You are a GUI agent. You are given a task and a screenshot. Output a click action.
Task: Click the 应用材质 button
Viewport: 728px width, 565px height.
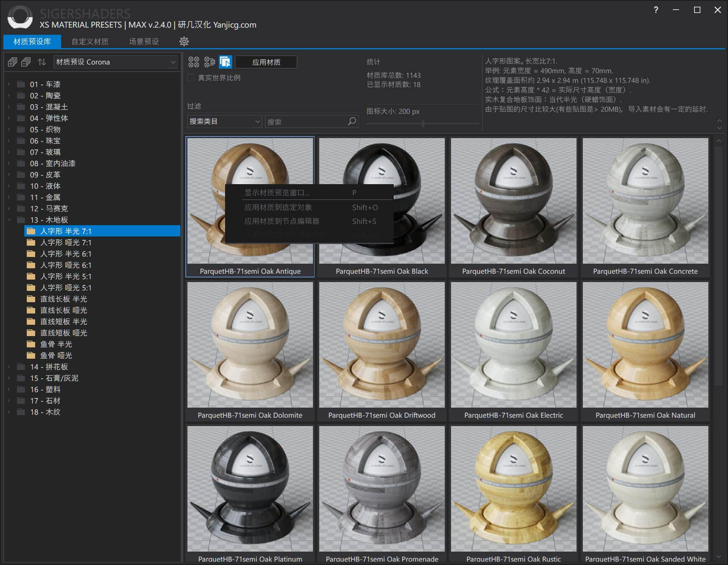pos(266,62)
